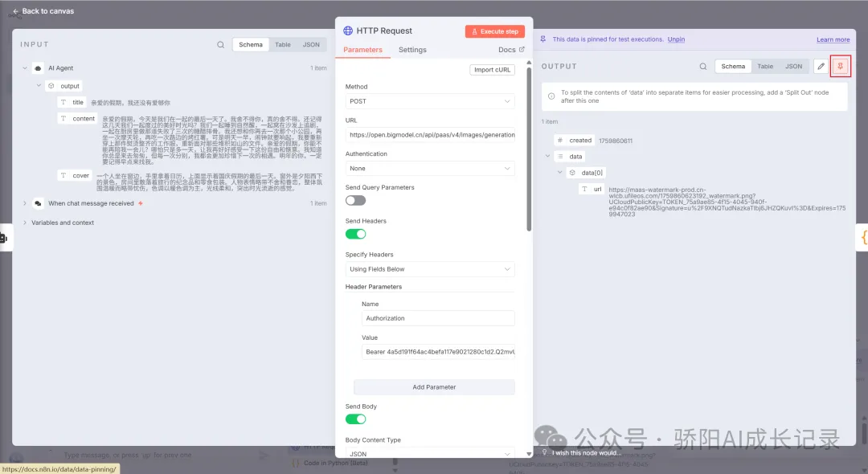
Task: Select JSON view in OUTPUT panel
Action: point(793,67)
